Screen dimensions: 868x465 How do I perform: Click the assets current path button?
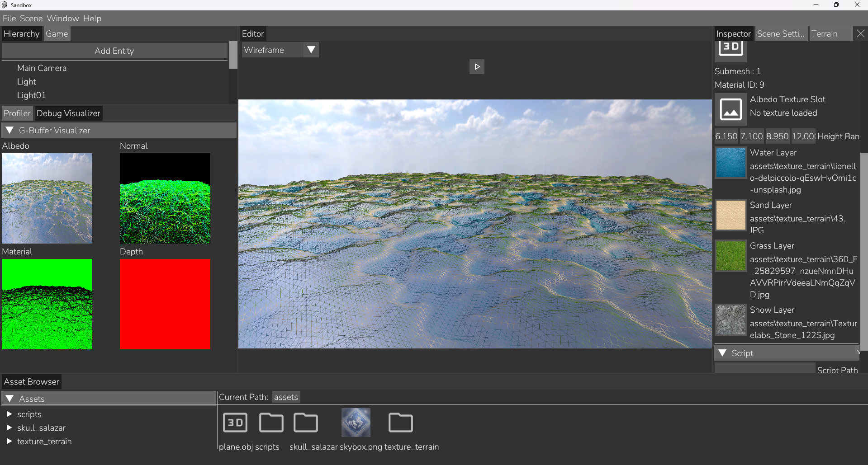tap(286, 397)
